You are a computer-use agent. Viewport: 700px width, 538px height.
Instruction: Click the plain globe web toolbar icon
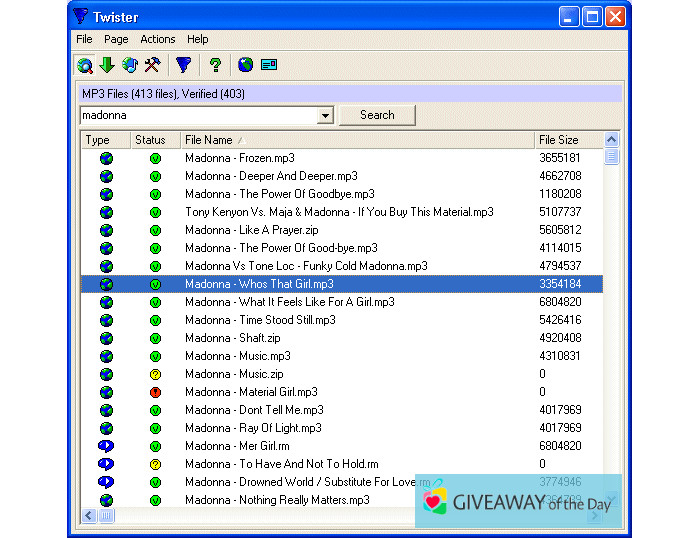(246, 65)
